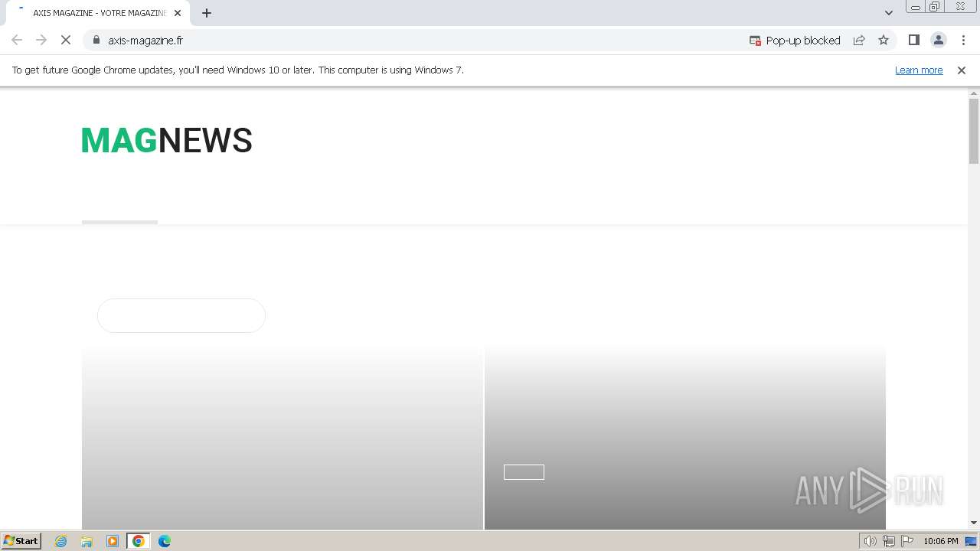Click the taskbar clock 10:06 PM
This screenshot has height=551, width=980.
pos(941,541)
